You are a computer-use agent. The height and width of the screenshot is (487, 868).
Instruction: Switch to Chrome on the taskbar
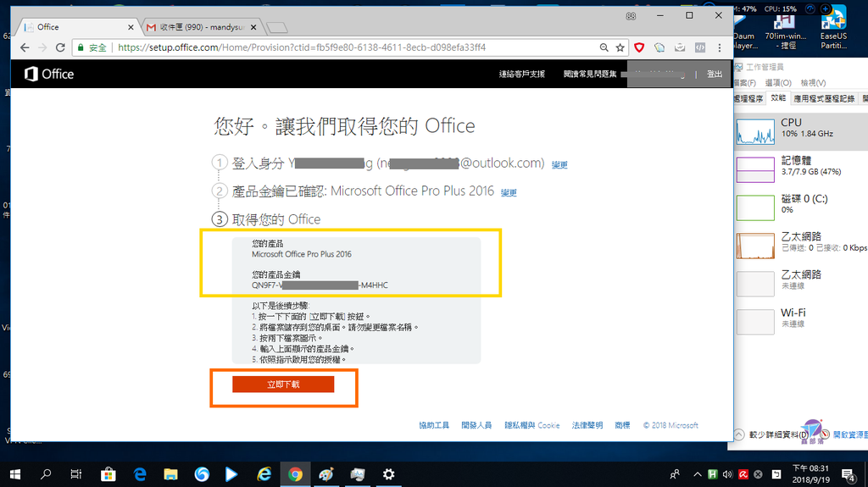click(295, 474)
